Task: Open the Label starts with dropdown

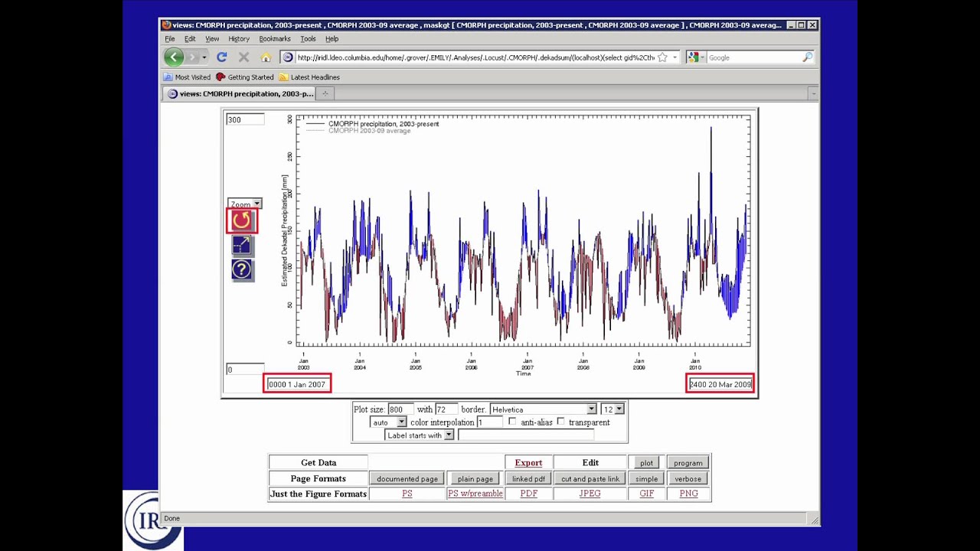Action: click(419, 435)
